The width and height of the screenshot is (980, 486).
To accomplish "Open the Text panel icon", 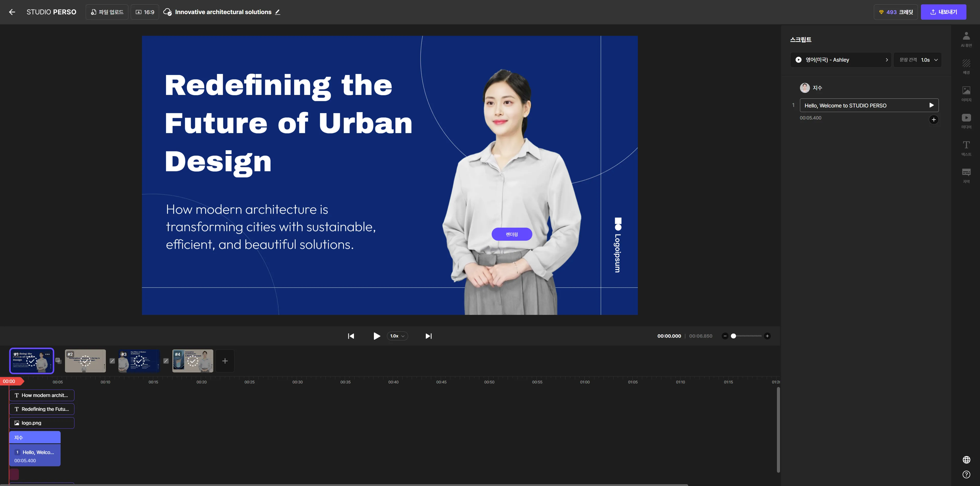I will point(966,148).
